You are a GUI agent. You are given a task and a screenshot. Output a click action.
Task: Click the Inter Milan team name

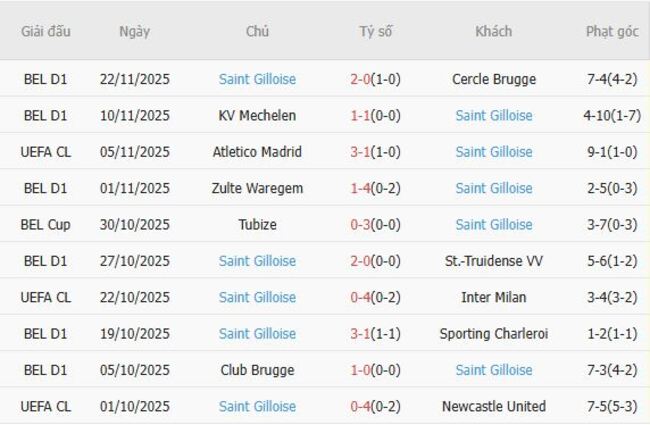(x=493, y=297)
